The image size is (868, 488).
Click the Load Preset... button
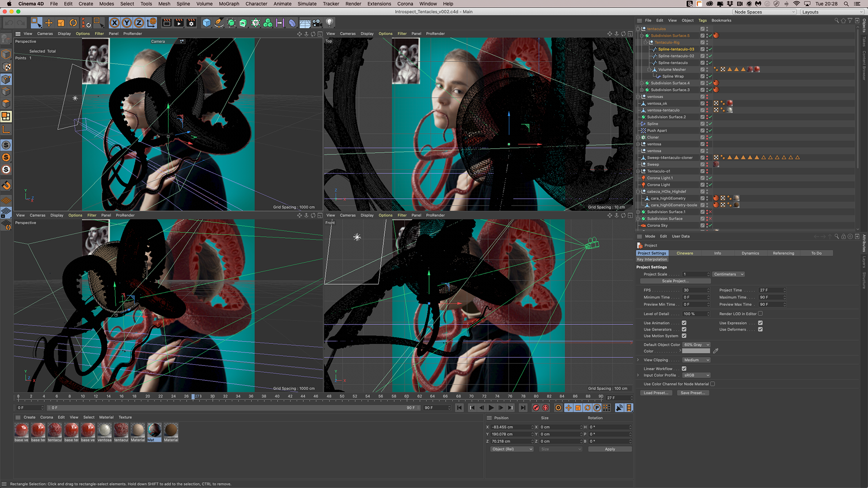pyautogui.click(x=656, y=393)
